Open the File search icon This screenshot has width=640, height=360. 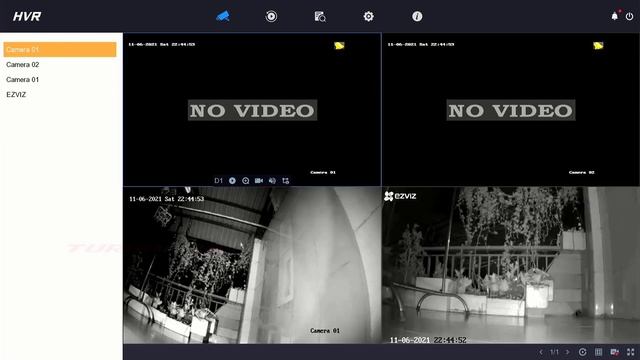pos(320,16)
